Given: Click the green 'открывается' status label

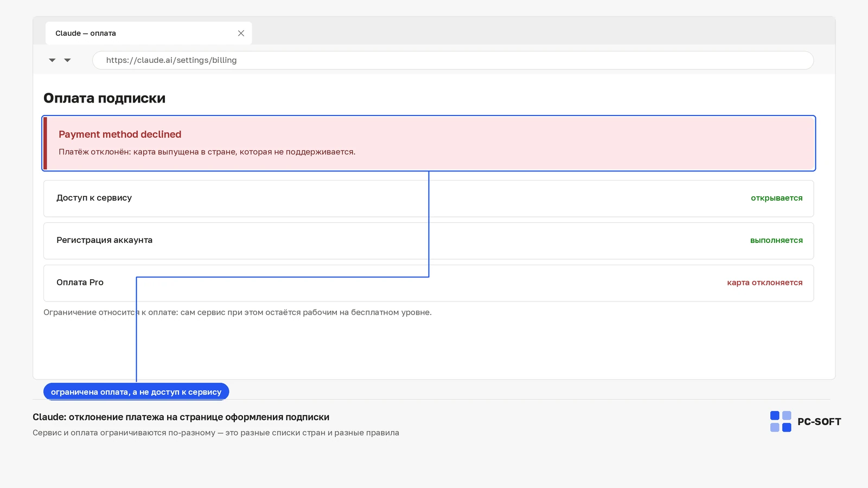Looking at the screenshot, I should tap(776, 198).
